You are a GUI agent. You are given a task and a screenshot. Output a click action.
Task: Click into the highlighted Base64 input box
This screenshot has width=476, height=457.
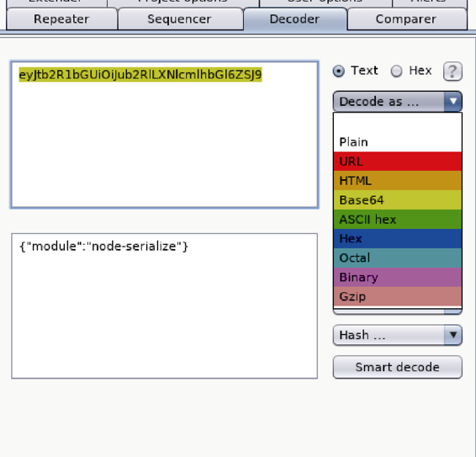point(165,135)
